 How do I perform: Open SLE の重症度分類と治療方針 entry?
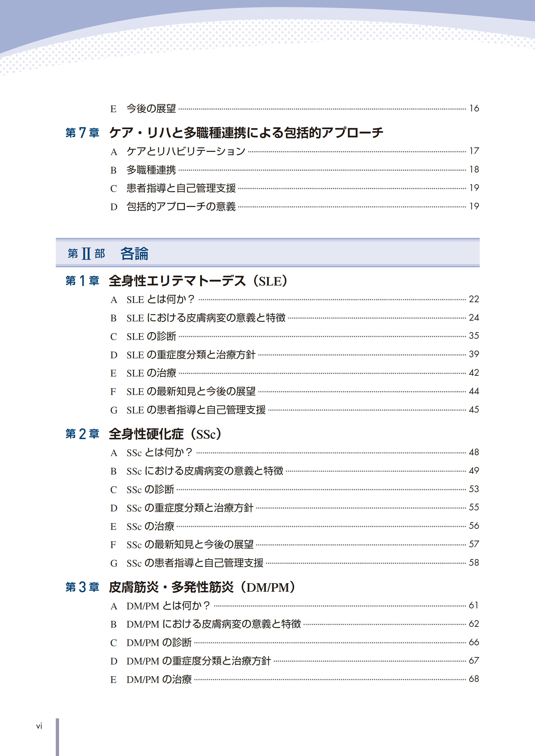click(x=191, y=355)
